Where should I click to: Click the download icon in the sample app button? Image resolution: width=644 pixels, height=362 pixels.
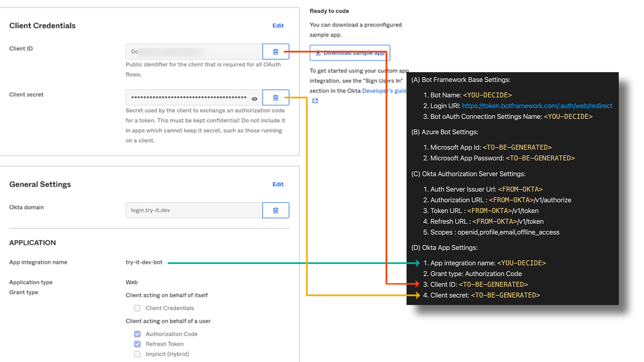[318, 53]
